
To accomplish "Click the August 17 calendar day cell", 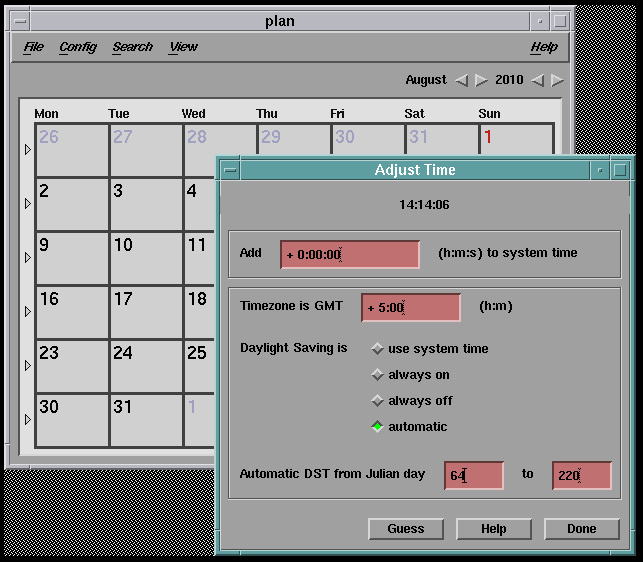I will click(x=145, y=312).
